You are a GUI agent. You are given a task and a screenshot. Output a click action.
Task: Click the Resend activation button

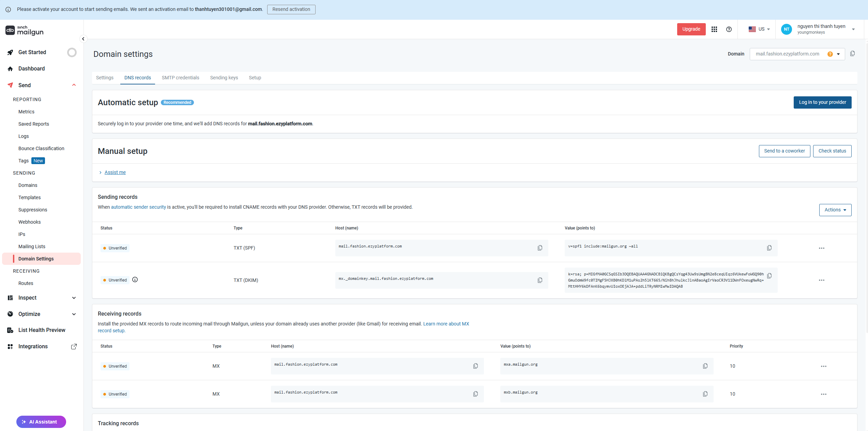click(291, 10)
